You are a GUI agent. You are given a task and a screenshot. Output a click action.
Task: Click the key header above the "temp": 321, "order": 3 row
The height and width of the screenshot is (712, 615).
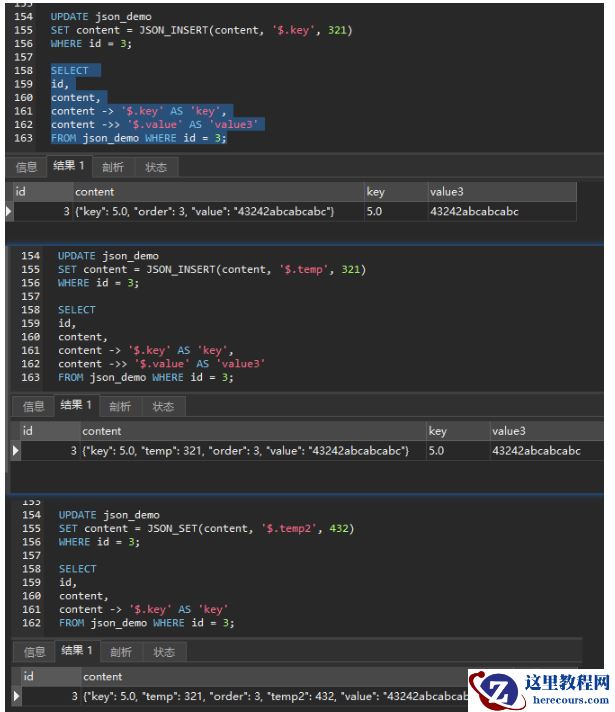click(x=458, y=431)
